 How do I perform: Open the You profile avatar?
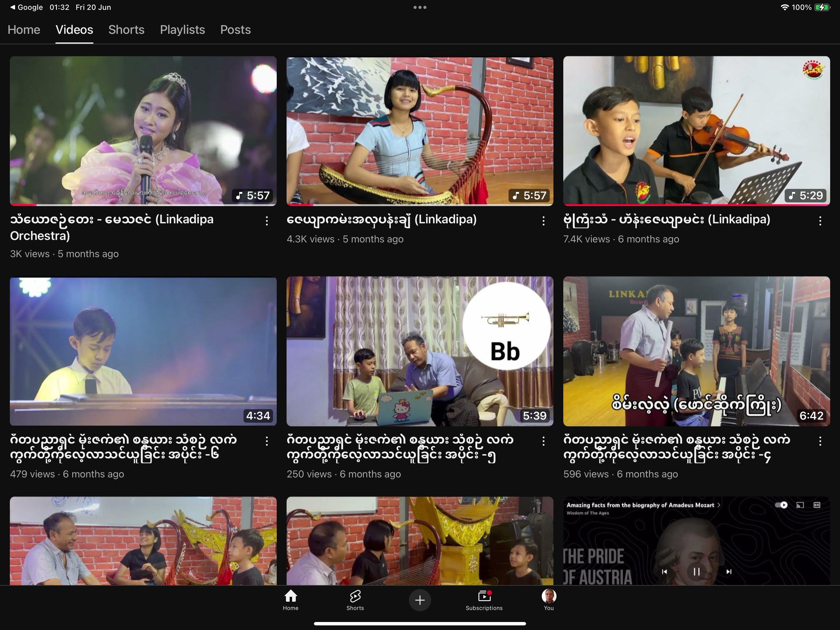pos(548,600)
